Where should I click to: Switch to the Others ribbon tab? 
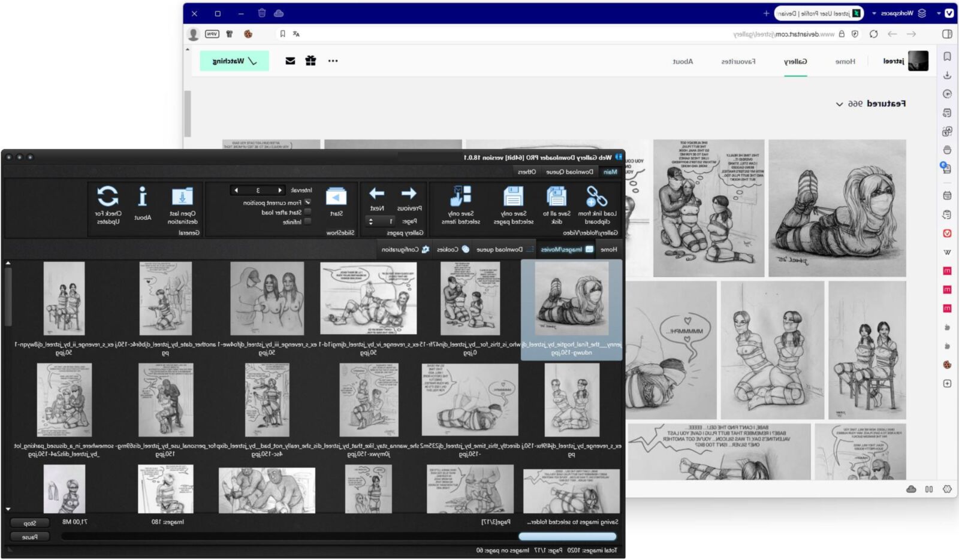526,172
